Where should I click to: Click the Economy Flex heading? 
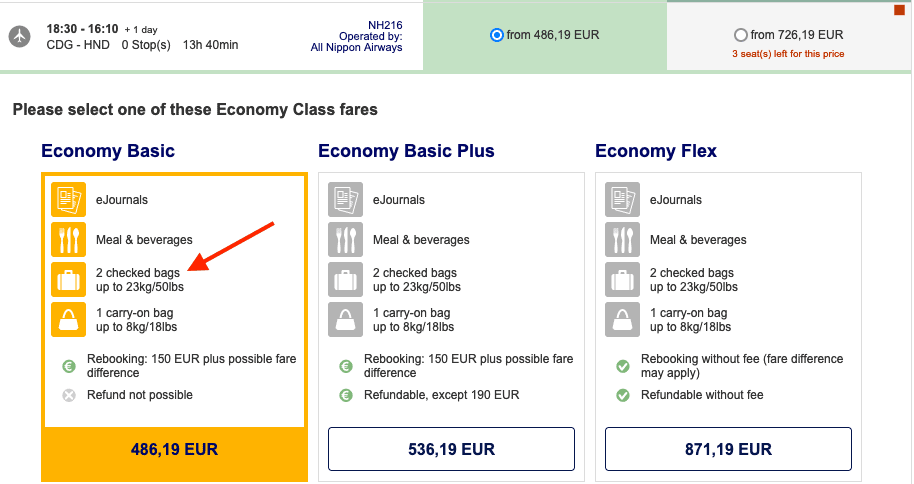click(x=656, y=152)
